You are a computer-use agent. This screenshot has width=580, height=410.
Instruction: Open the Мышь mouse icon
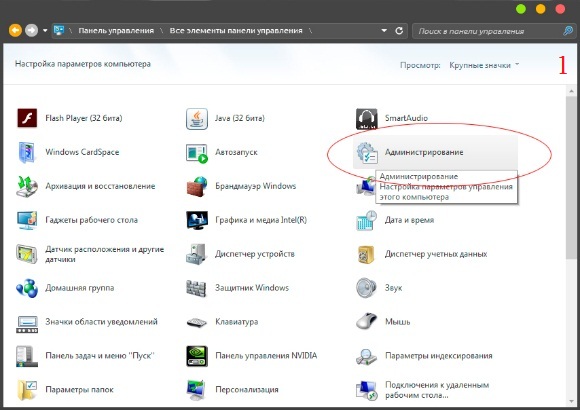click(x=366, y=321)
